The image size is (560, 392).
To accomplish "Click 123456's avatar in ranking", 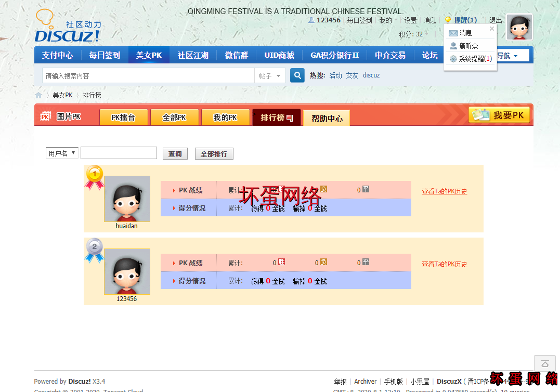I will pyautogui.click(x=127, y=272).
